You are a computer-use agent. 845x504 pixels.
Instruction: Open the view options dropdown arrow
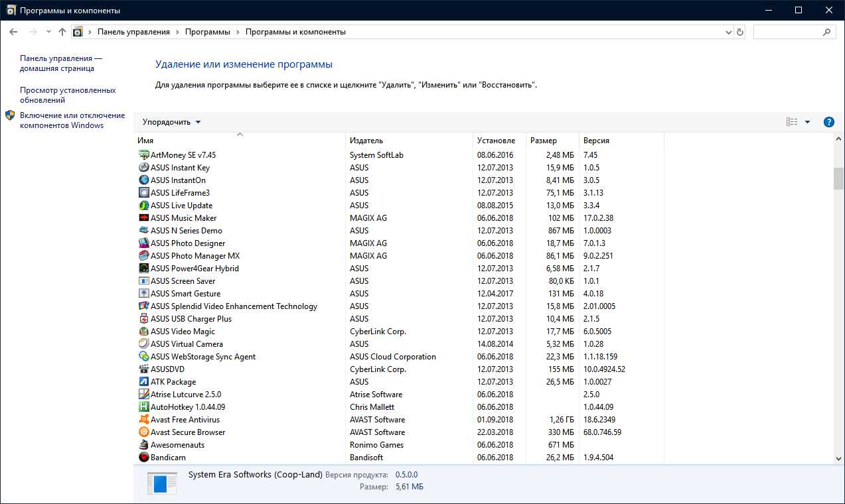click(x=807, y=122)
